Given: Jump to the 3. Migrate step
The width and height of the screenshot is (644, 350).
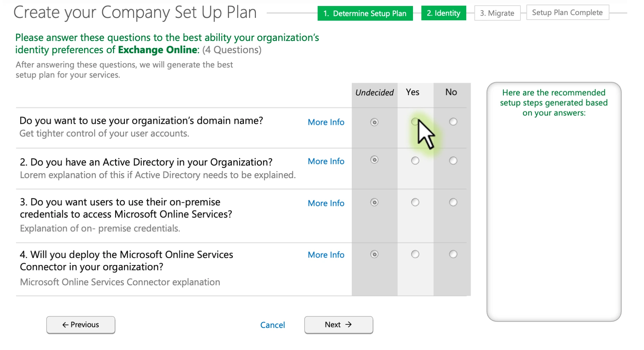Looking at the screenshot, I should coord(497,13).
